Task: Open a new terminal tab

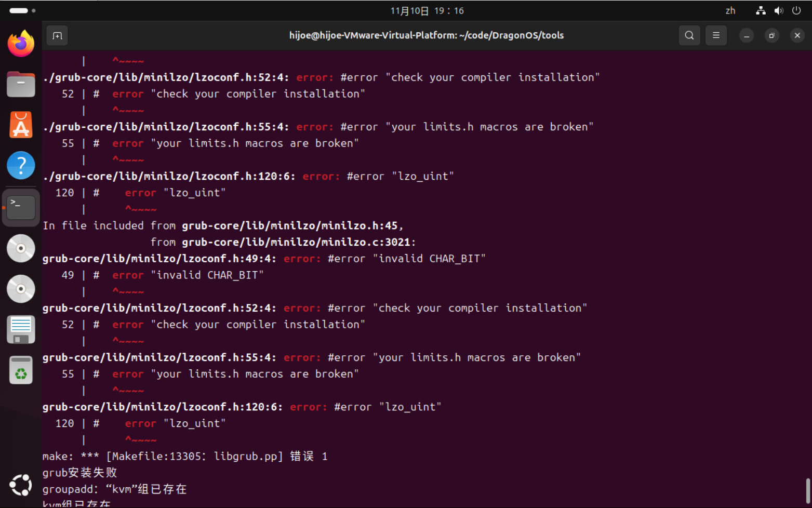Action: click(57, 36)
